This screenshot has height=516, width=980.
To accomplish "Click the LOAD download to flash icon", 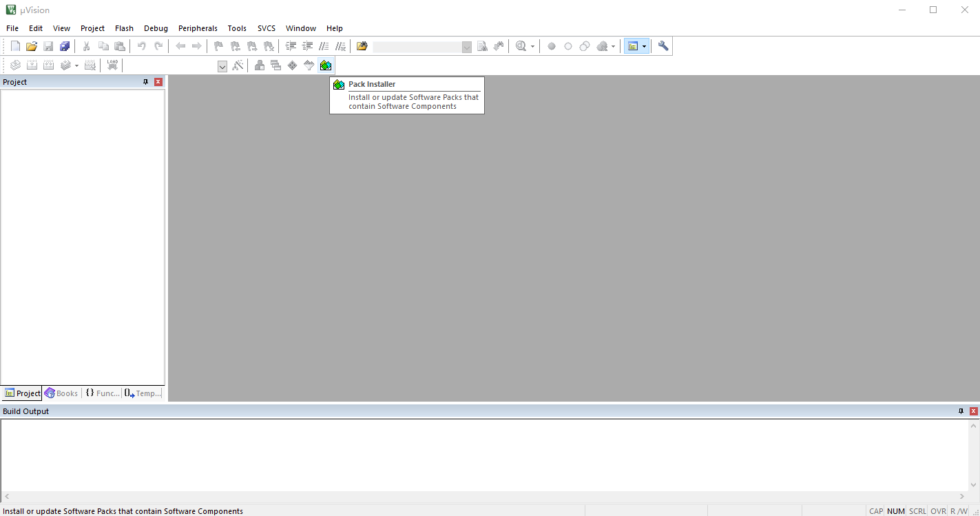I will coord(112,65).
